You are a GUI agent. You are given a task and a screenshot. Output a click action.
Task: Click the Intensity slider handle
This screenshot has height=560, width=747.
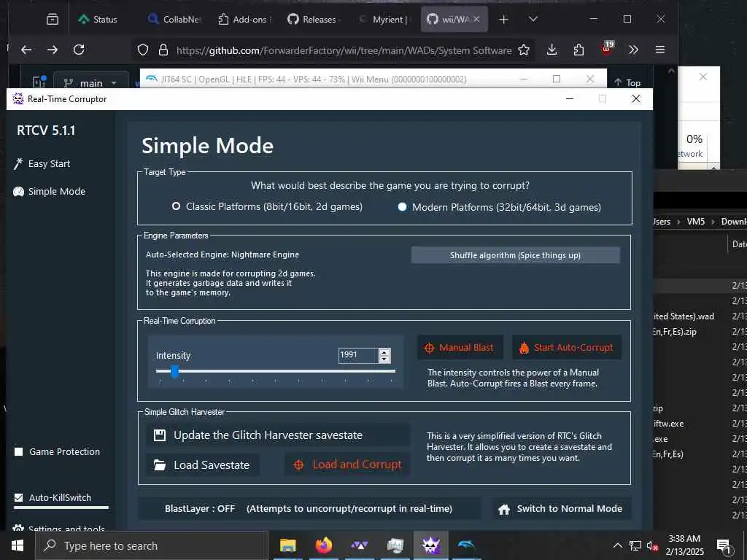pyautogui.click(x=175, y=371)
